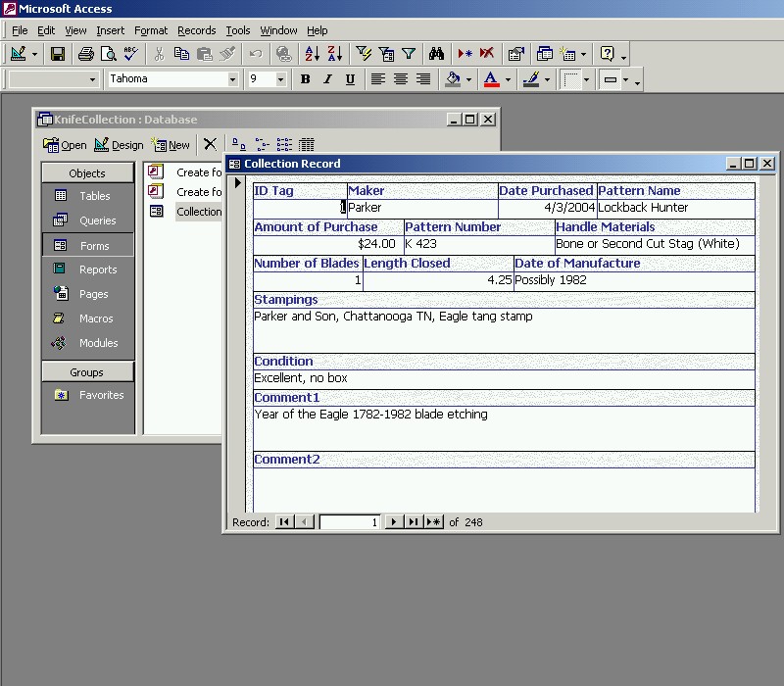Sort records ascending A to Z

pos(312,54)
